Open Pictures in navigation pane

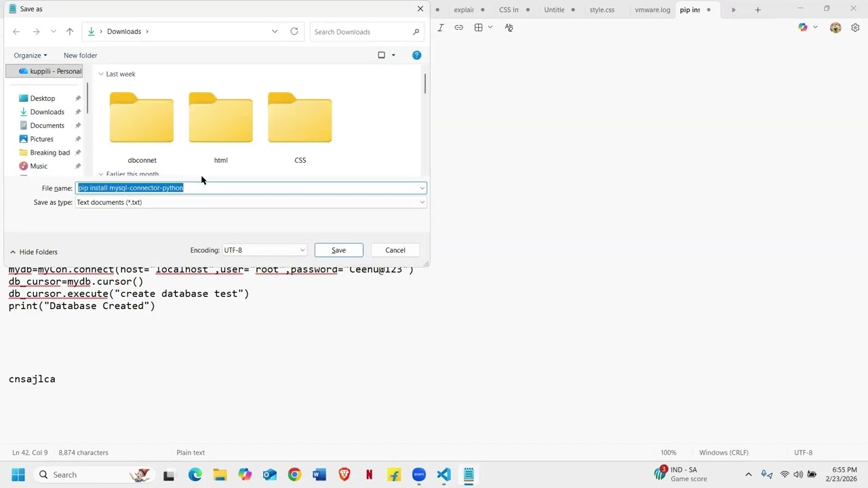click(41, 139)
